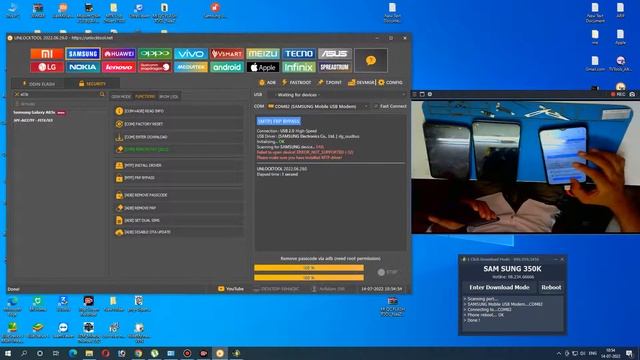
Task: Open Microsoft Edge from taskbar
Action: click(x=73, y=353)
